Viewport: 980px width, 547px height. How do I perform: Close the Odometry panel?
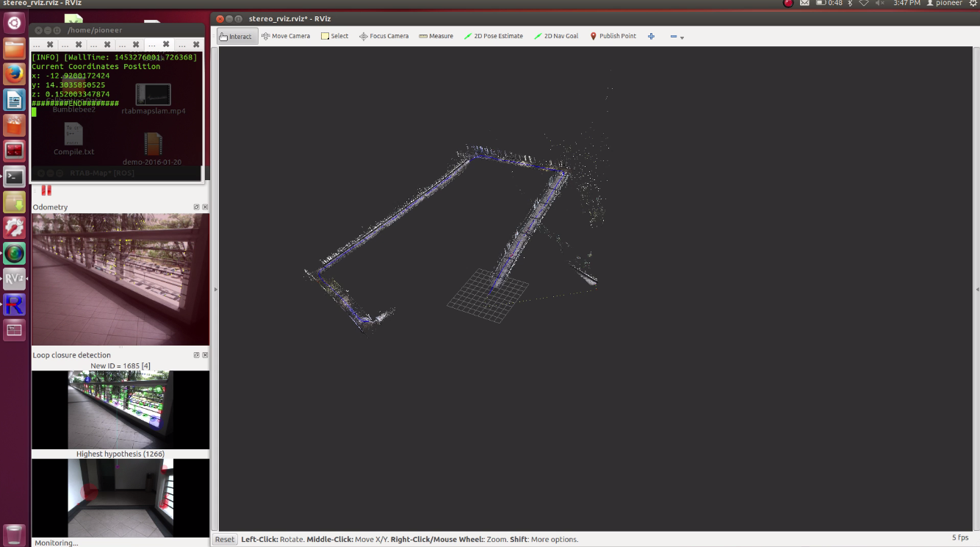pyautogui.click(x=205, y=207)
